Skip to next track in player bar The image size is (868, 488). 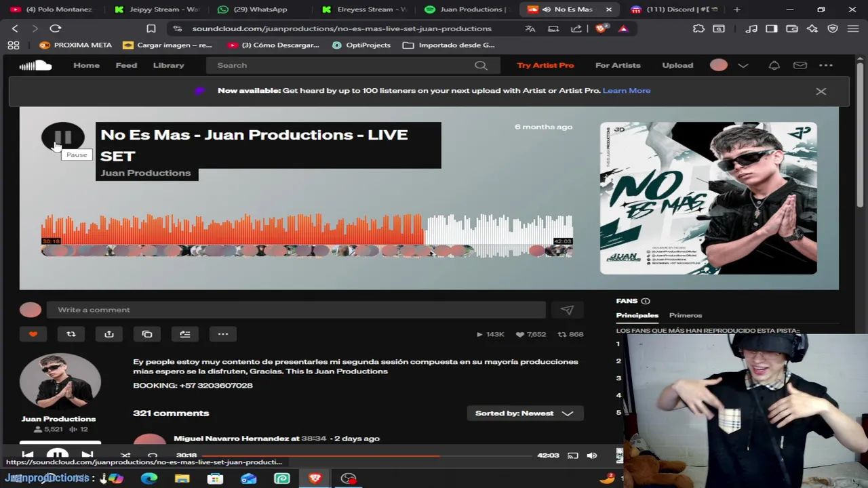tap(87, 455)
